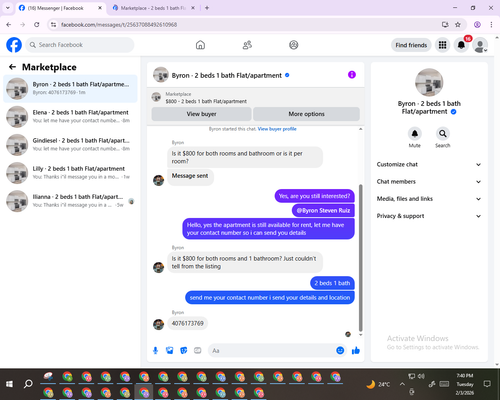Switch to the Marketplace browser tab
This screenshot has width=500, height=400.
(x=153, y=8)
